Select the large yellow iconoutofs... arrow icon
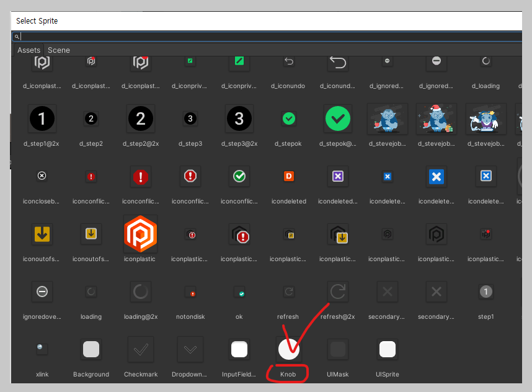Image resolution: width=532 pixels, height=392 pixels. (42, 234)
